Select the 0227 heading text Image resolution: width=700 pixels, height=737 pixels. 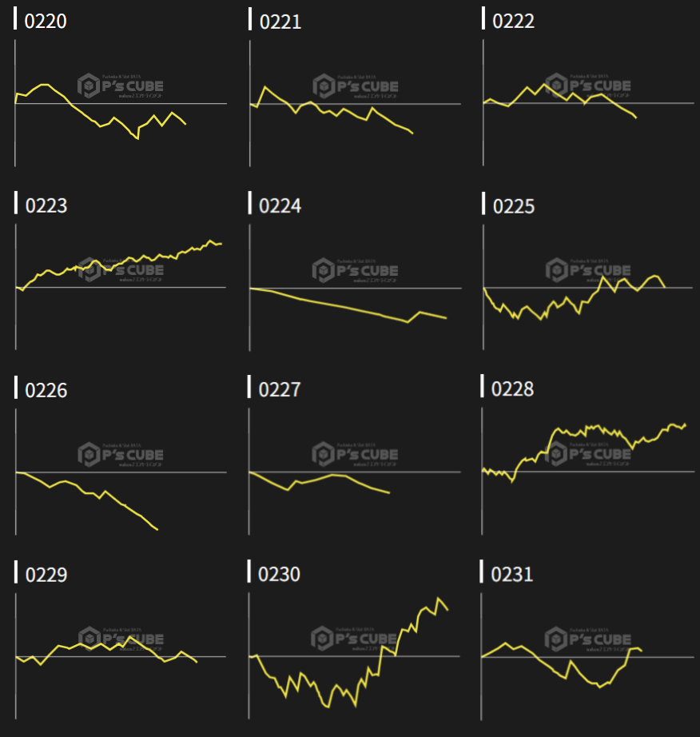tap(280, 390)
